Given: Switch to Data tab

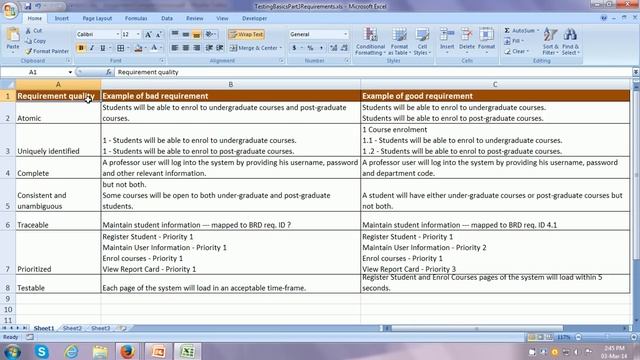Looking at the screenshot, I should point(167,18).
